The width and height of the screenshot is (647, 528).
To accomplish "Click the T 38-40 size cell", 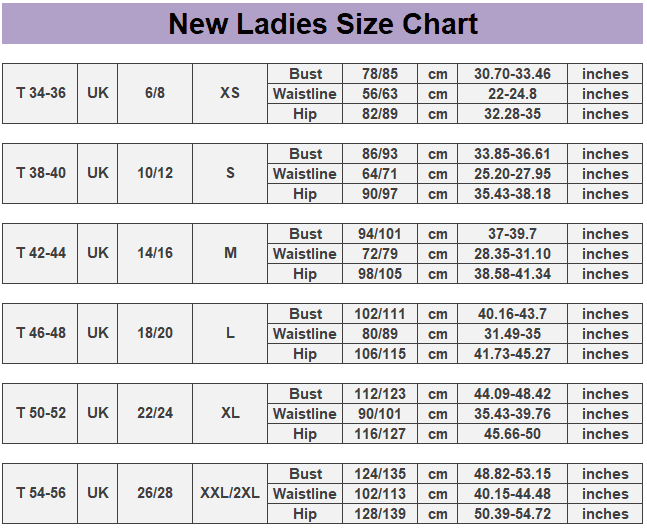I will [x=41, y=173].
